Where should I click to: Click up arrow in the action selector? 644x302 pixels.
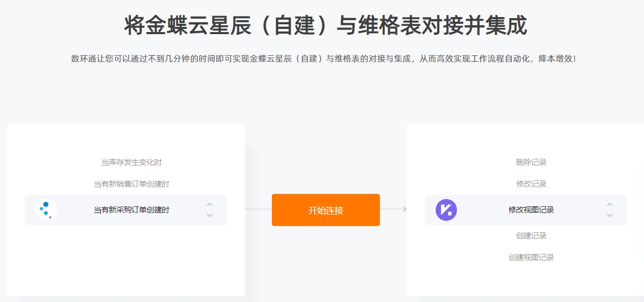(x=610, y=205)
